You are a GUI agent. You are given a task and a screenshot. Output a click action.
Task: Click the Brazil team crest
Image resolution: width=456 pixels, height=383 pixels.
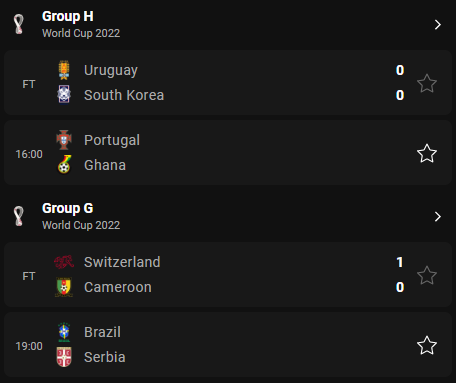[x=64, y=332]
